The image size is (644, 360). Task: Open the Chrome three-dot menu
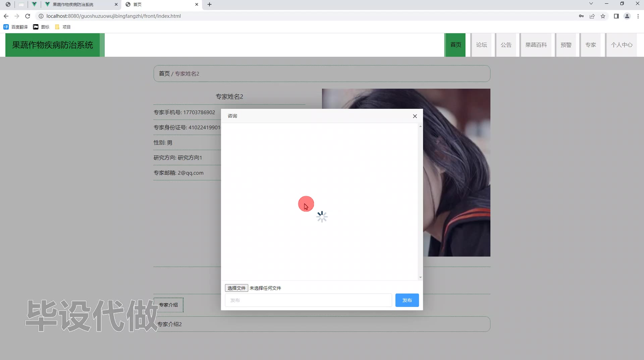(x=638, y=16)
